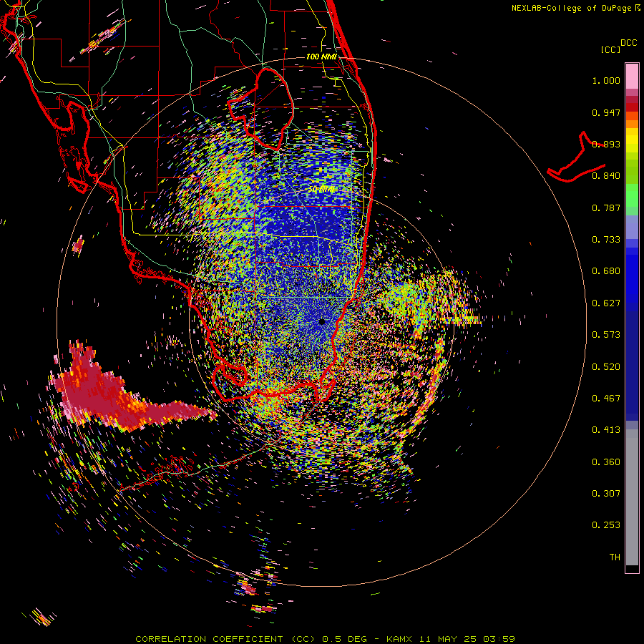
Task: Click the 100 NMI range ring label
Action: pyautogui.click(x=321, y=57)
